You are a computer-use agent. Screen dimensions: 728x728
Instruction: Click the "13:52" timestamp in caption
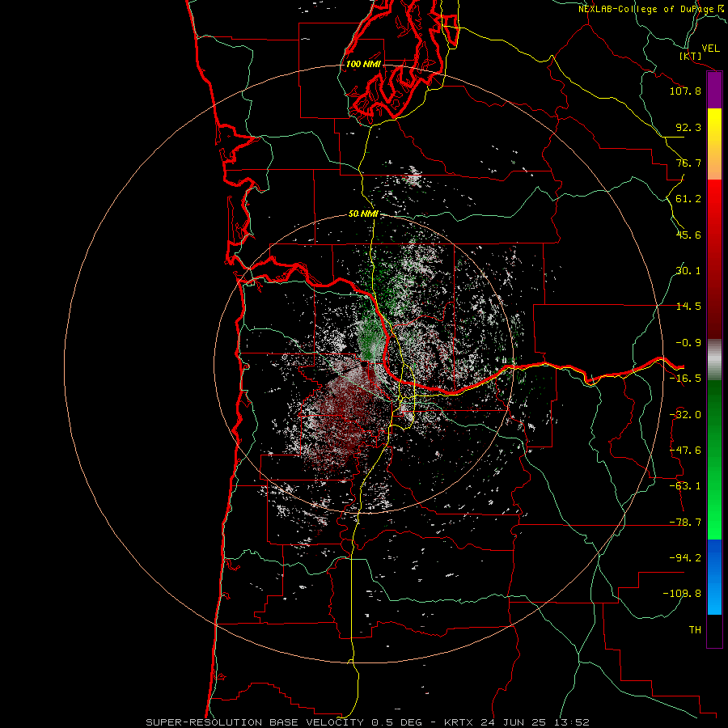tap(570, 722)
